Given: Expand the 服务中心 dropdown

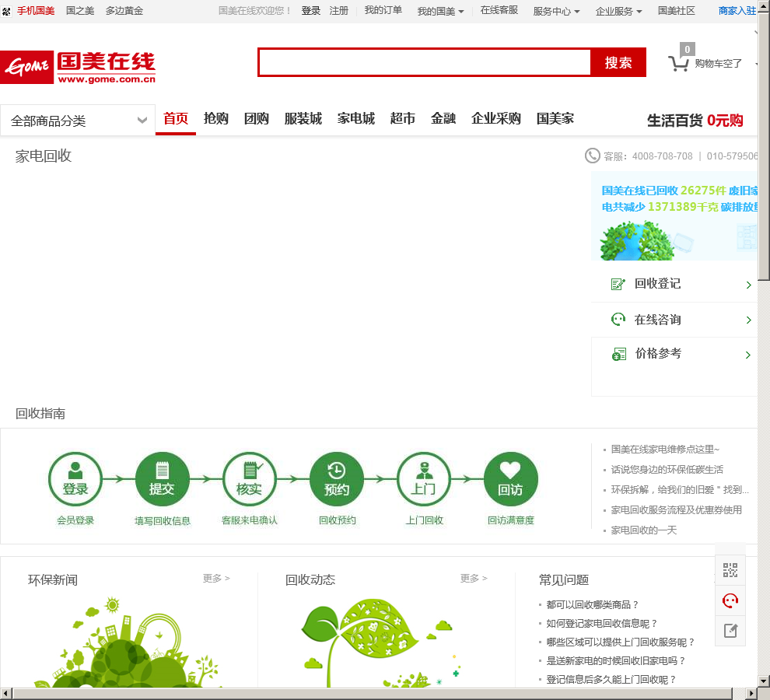Looking at the screenshot, I should (x=556, y=12).
